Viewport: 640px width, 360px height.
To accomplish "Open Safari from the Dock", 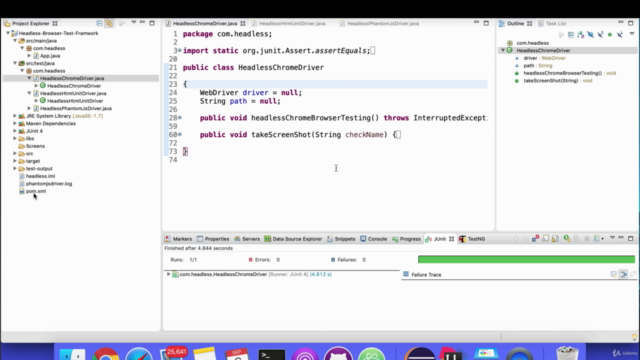I will pos(139,353).
